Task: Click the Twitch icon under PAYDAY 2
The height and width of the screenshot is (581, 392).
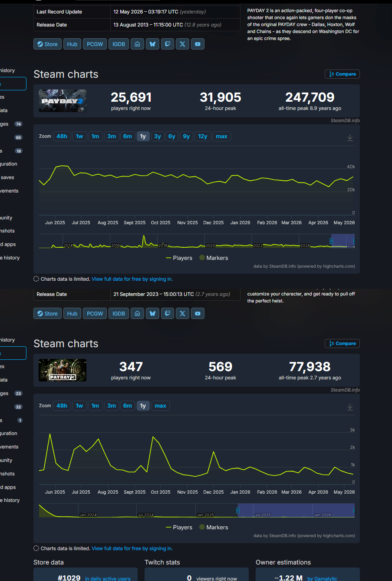Action: tap(167, 44)
